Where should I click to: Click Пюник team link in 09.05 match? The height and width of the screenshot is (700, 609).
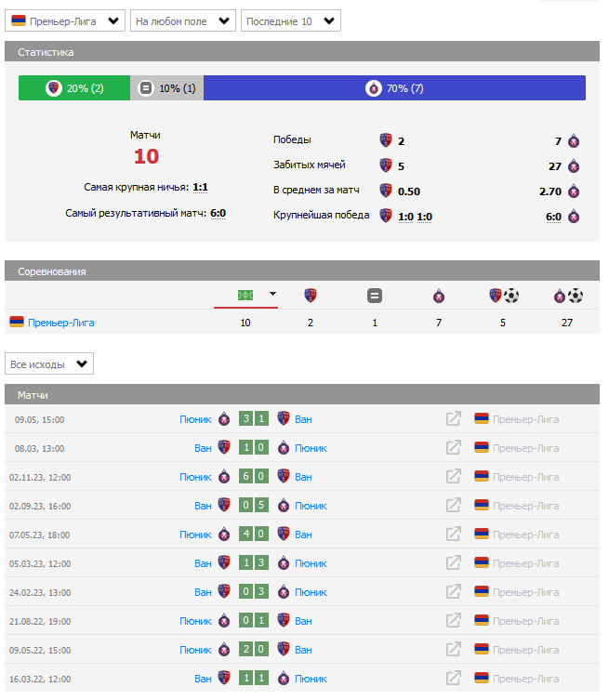[196, 419]
